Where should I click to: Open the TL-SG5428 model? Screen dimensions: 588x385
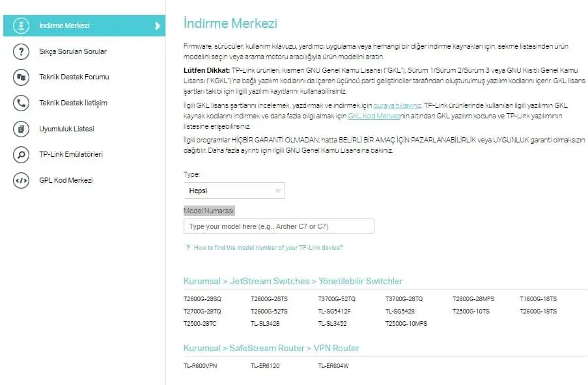coord(400,312)
